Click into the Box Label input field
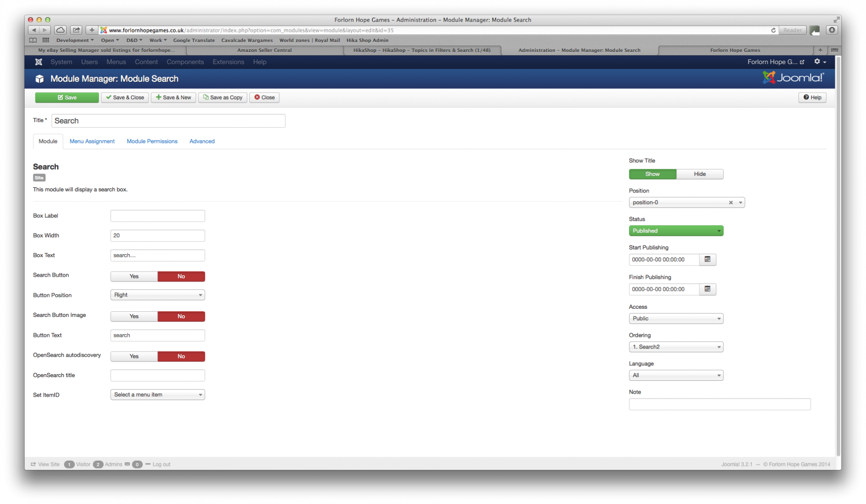The image size is (866, 504). pyautogui.click(x=158, y=216)
